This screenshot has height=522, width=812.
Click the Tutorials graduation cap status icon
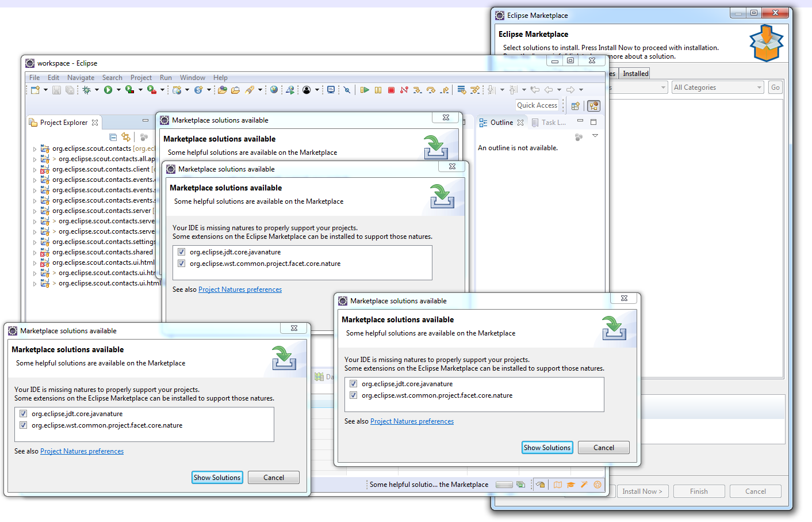coord(570,485)
